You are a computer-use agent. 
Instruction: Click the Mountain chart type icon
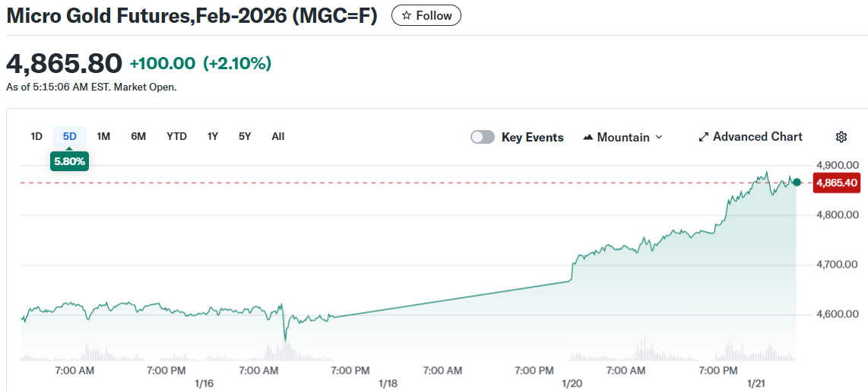[x=588, y=138]
